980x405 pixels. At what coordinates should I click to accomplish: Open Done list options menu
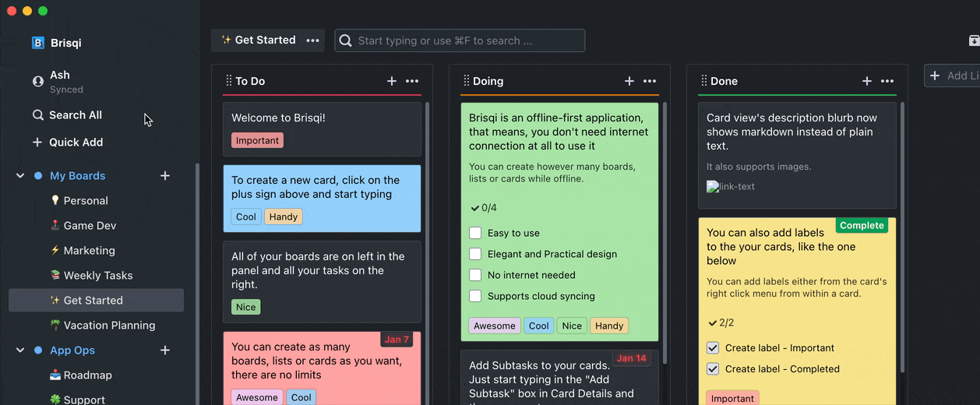(887, 81)
